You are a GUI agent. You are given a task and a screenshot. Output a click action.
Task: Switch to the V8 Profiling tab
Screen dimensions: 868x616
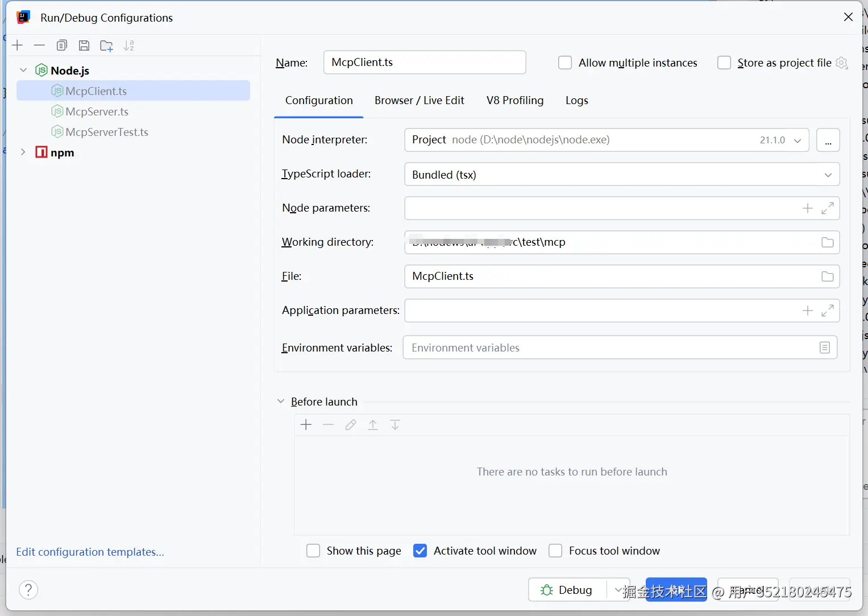(515, 101)
